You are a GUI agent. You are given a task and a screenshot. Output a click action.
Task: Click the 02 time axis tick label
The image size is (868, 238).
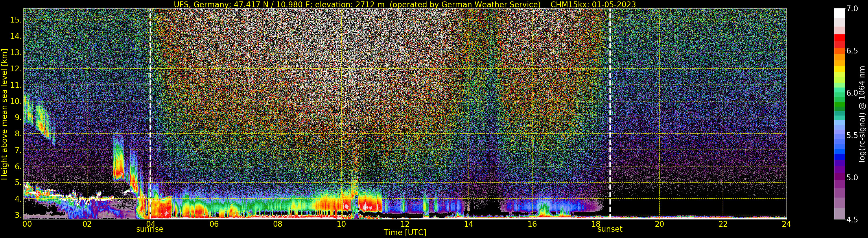87,224
